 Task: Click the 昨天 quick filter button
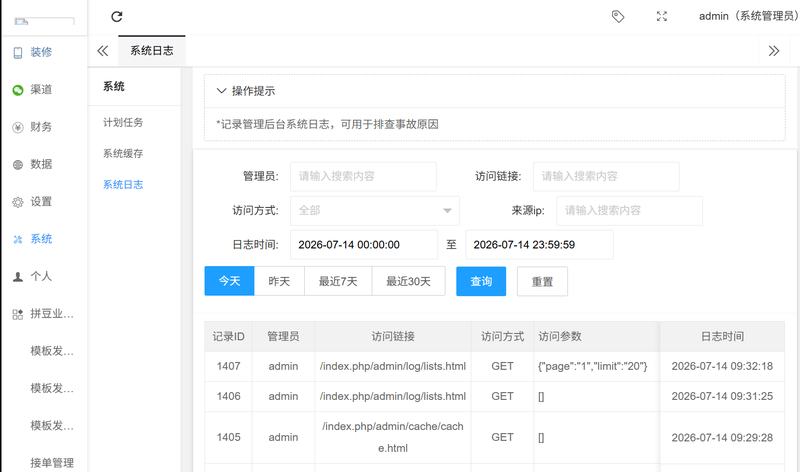pos(279,281)
